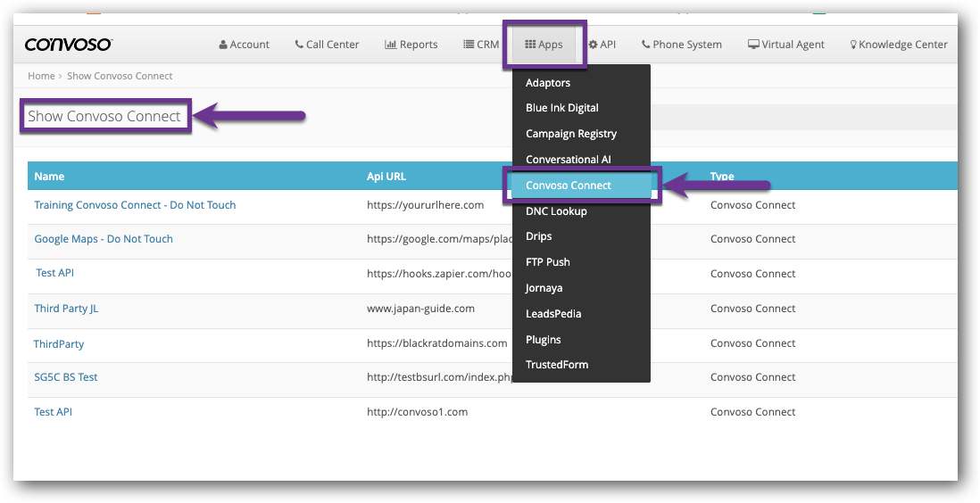Open the API menu label

608,45
